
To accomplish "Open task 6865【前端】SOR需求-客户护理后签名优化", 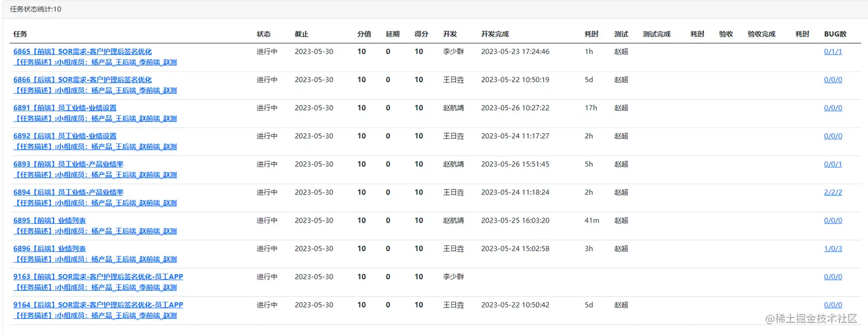I will point(83,52).
